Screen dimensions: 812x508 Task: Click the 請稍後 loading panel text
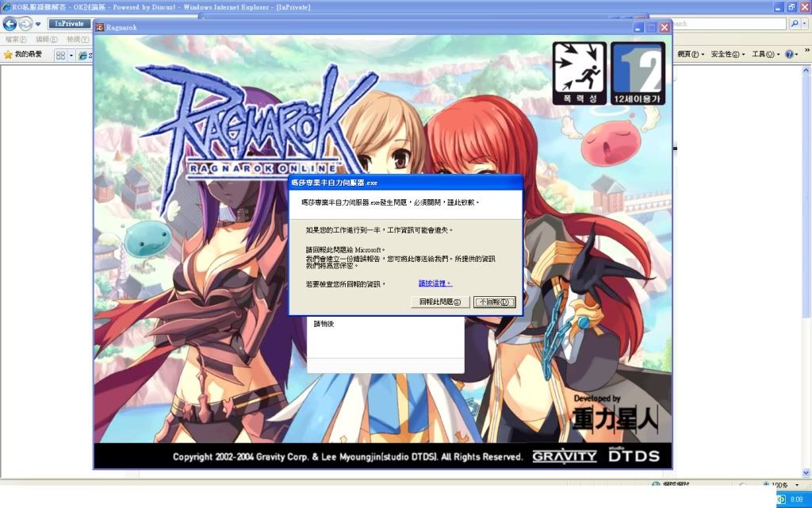[x=324, y=324]
